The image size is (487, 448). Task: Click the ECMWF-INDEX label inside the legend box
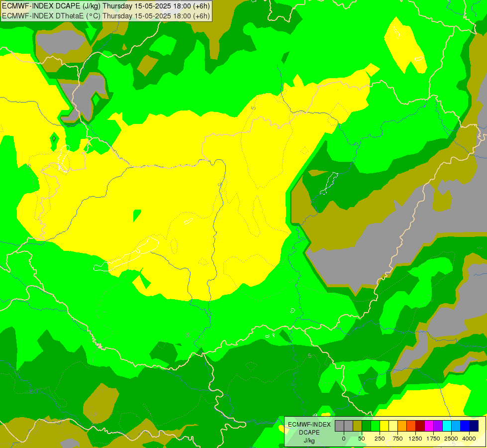click(x=309, y=425)
